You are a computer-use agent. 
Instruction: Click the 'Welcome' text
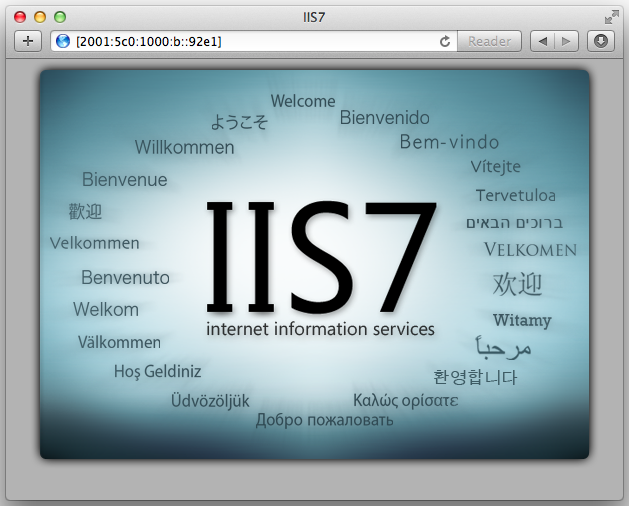(303, 101)
